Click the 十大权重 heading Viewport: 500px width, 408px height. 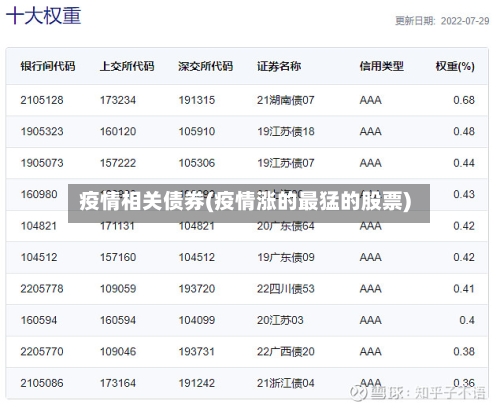coord(43,16)
